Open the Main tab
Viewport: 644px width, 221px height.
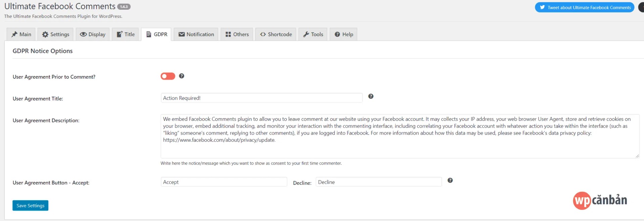(21, 34)
